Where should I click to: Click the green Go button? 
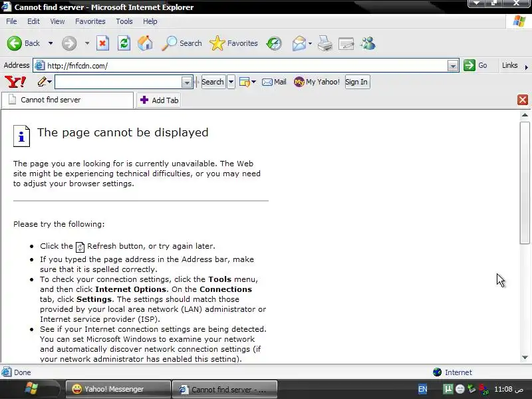[475, 65]
